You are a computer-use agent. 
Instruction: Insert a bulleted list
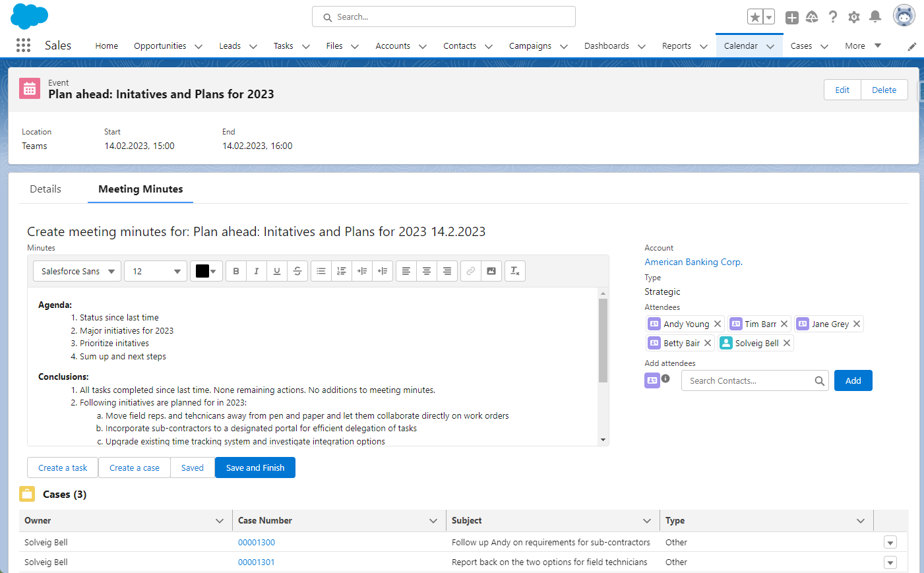pyautogui.click(x=321, y=271)
